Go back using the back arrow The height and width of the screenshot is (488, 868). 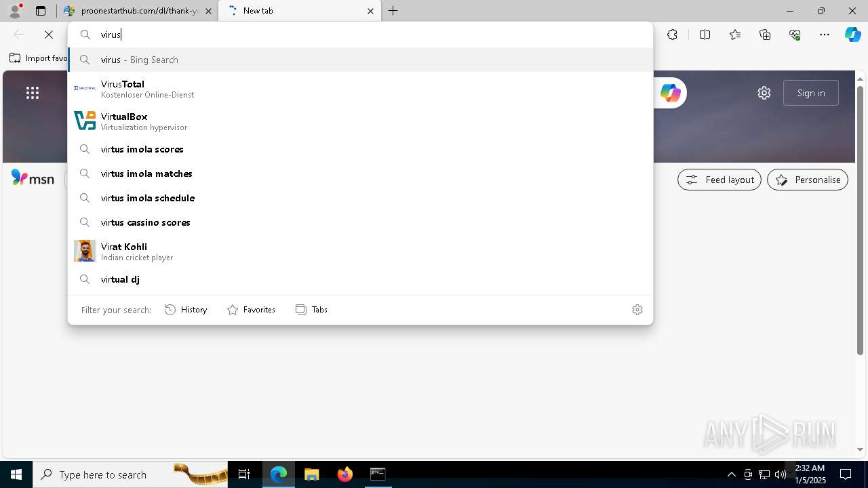pyautogui.click(x=19, y=35)
